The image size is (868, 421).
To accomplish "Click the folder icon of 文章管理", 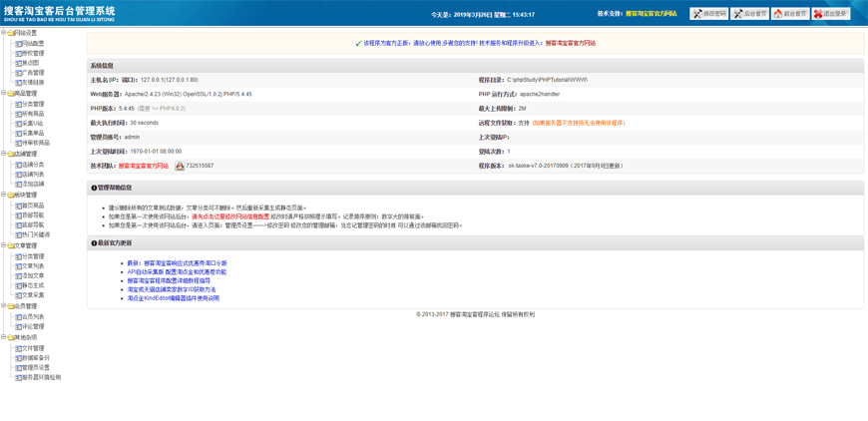I will pyautogui.click(x=11, y=245).
